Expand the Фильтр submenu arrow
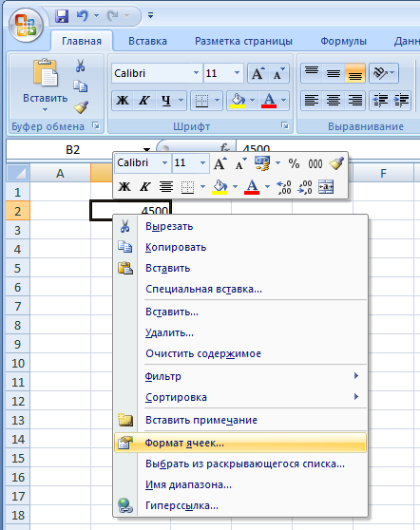The height and width of the screenshot is (530, 420). pos(356,376)
